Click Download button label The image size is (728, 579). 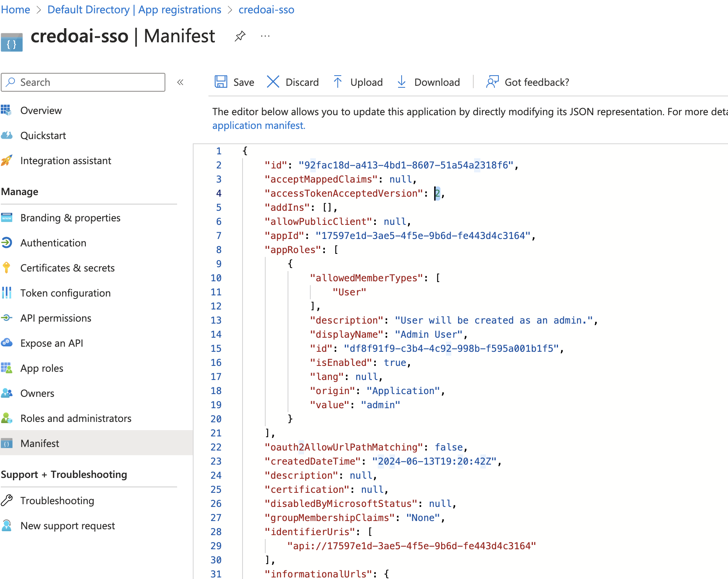click(437, 82)
